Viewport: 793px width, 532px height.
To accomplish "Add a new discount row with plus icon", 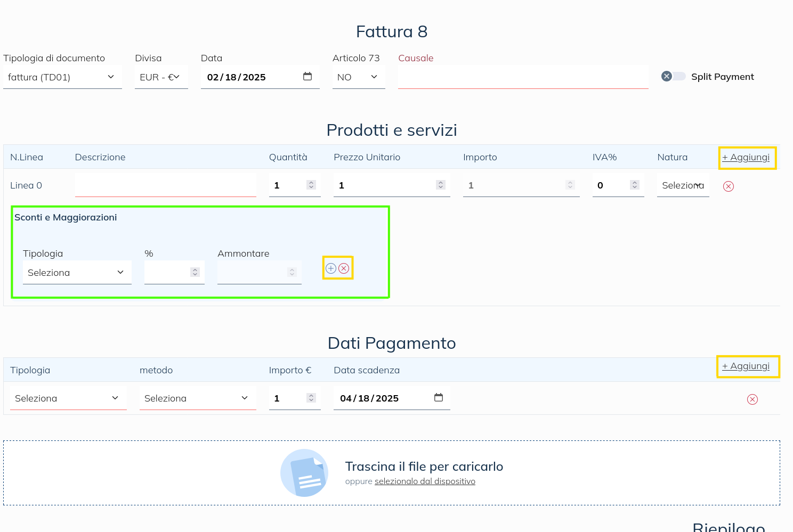I will (331, 268).
